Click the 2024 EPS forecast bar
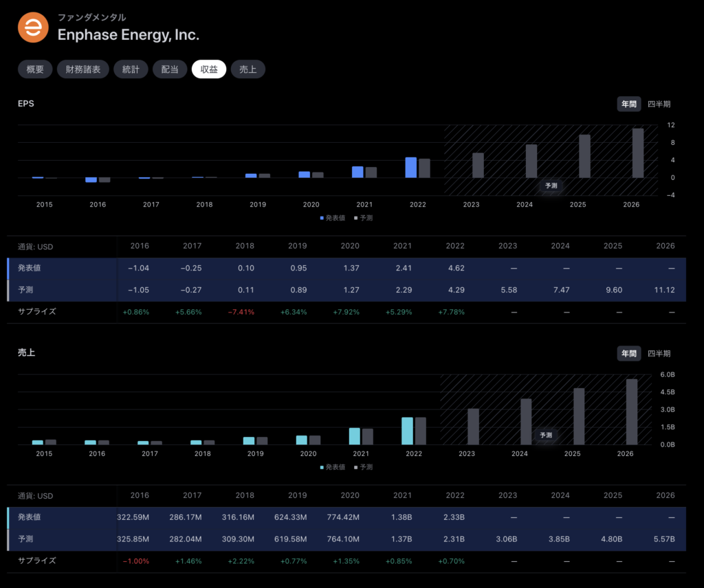This screenshot has width=704, height=588. click(x=531, y=161)
